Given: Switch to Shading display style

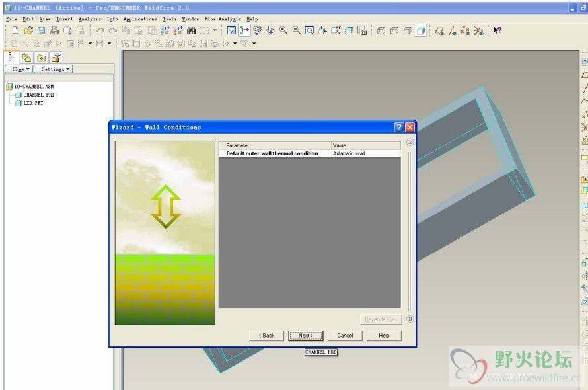Looking at the screenshot, I should [420, 30].
